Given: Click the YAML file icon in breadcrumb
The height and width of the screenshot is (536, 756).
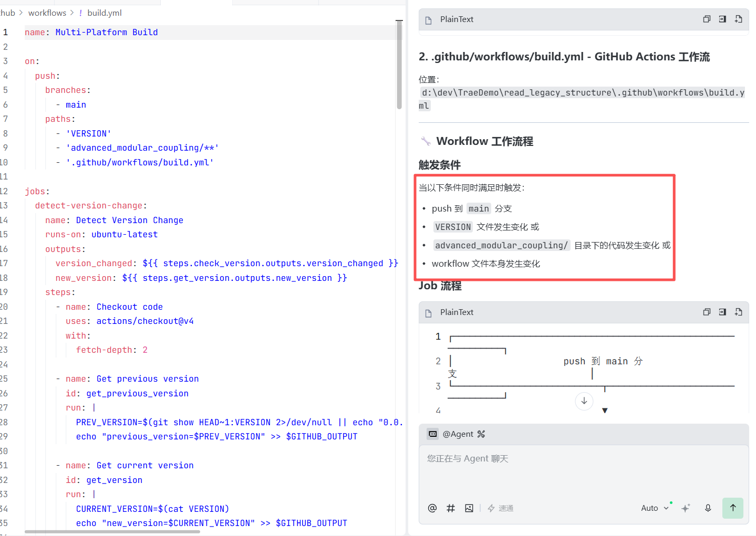Looking at the screenshot, I should [80, 13].
